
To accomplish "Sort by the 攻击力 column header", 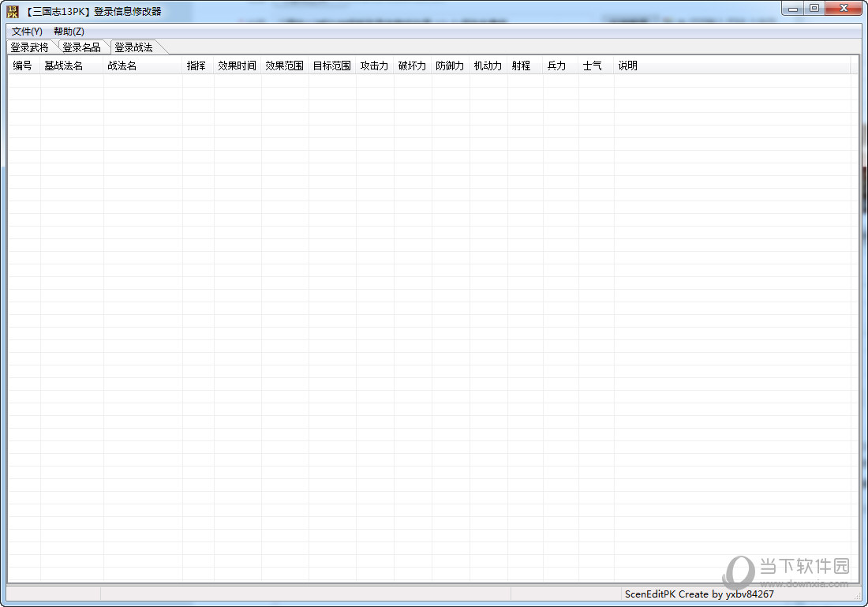I will click(374, 66).
